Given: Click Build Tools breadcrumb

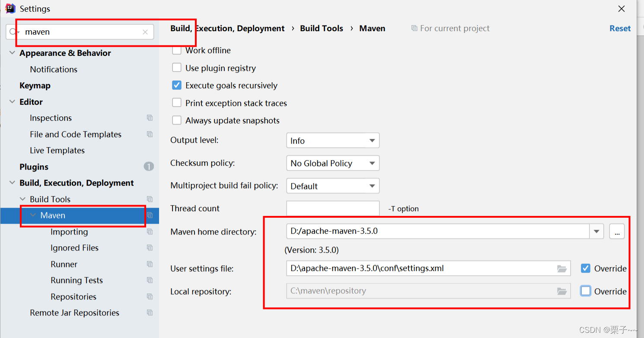Looking at the screenshot, I should tap(322, 28).
